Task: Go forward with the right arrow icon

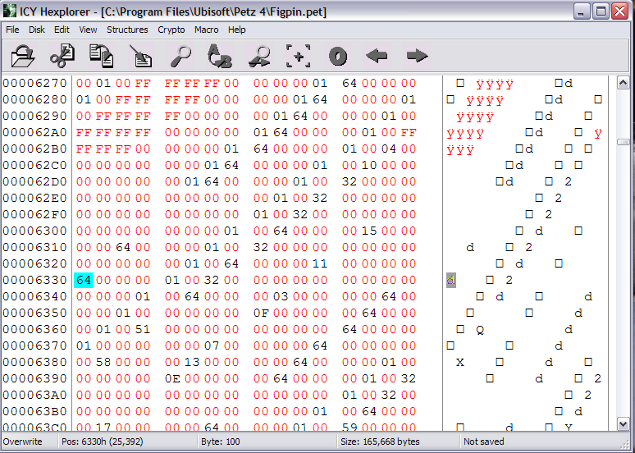Action: coord(417,56)
